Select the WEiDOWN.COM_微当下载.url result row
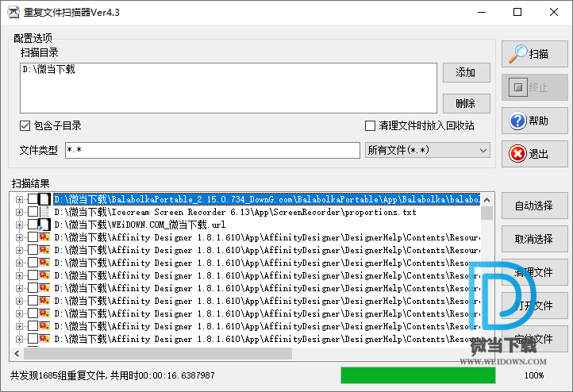This screenshot has height=392, width=573. 140,225
